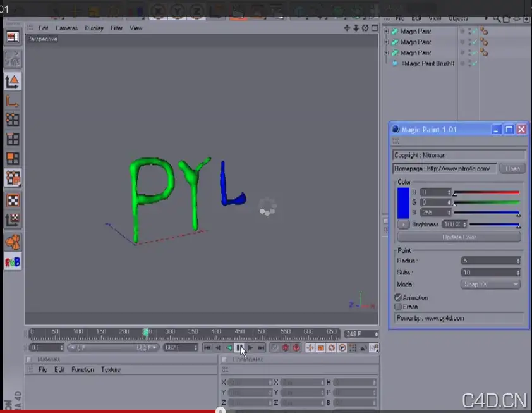Open the Object Manager Objects menu
The height and width of the screenshot is (413, 532).
(458, 19)
